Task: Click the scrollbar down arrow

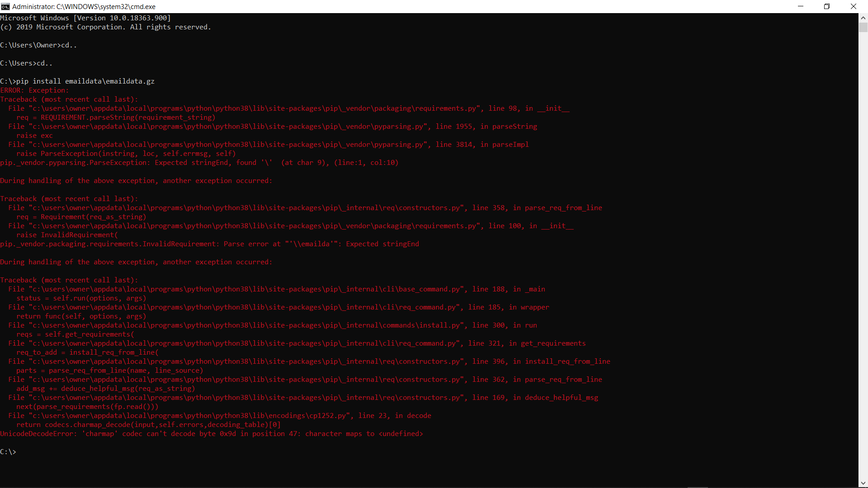Action: pos(863,483)
